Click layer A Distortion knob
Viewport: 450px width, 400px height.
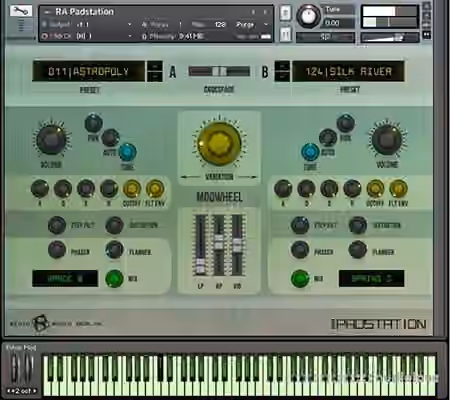click(114, 225)
